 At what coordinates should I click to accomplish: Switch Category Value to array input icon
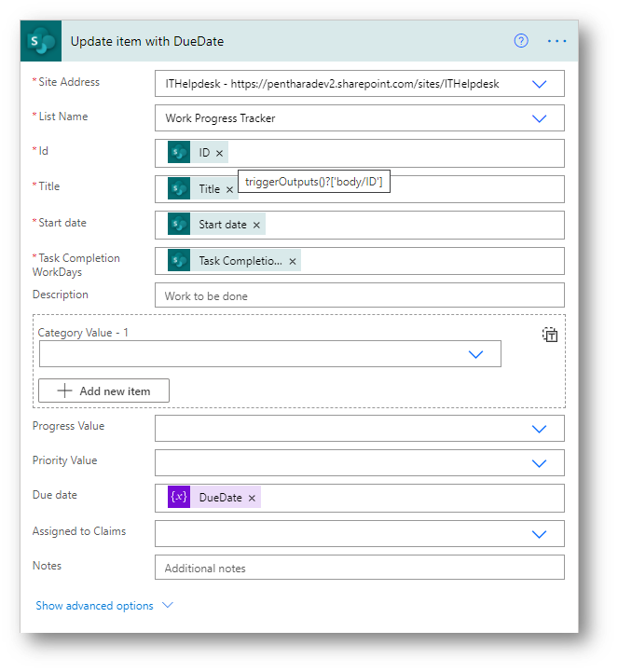coord(550,335)
